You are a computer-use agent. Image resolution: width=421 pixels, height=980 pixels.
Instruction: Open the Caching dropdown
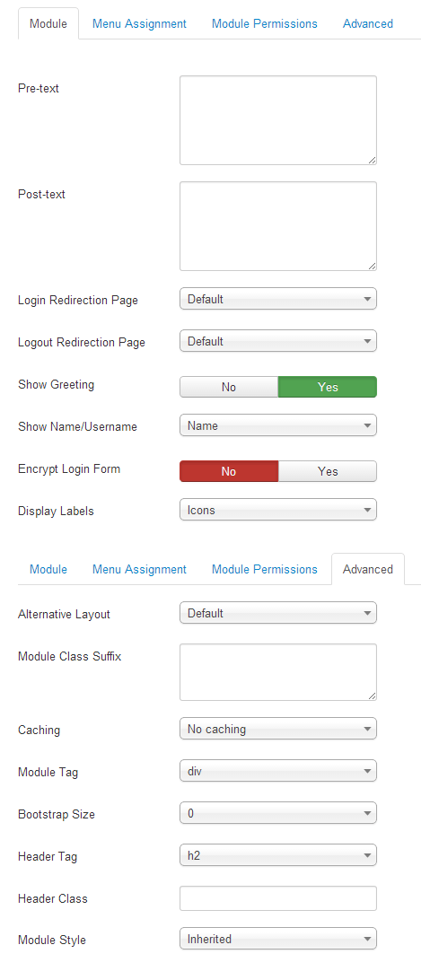click(278, 728)
